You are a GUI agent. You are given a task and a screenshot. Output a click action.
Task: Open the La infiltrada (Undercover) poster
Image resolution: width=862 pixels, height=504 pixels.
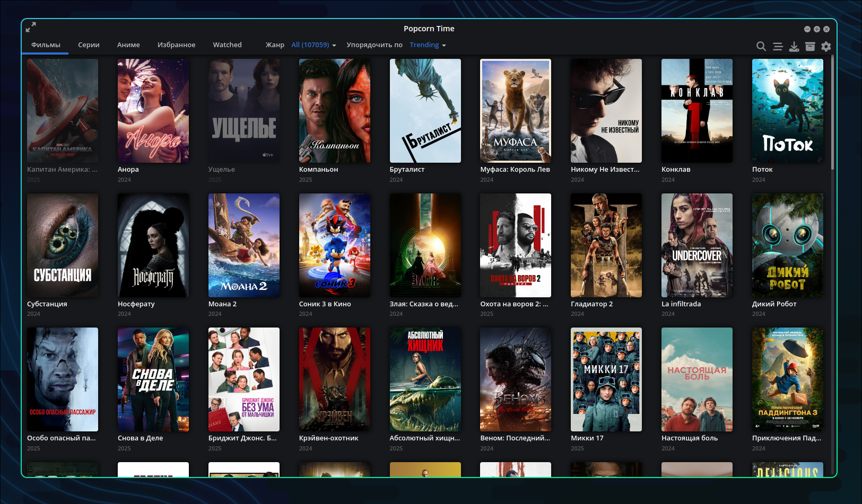(697, 245)
